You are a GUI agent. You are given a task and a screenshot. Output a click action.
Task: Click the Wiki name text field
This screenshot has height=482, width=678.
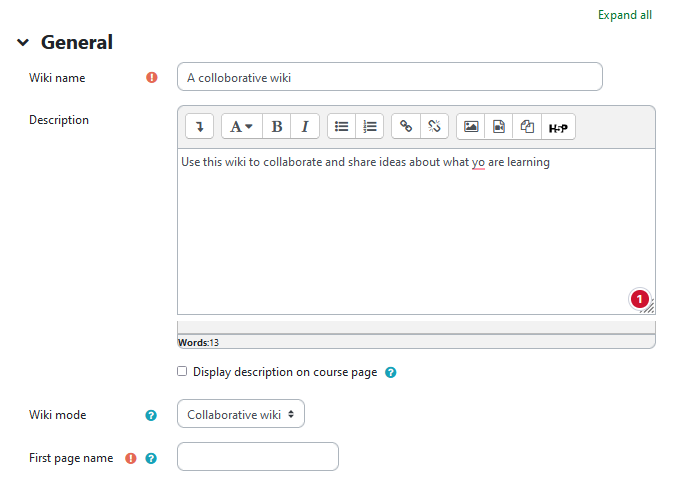pyautogui.click(x=390, y=77)
